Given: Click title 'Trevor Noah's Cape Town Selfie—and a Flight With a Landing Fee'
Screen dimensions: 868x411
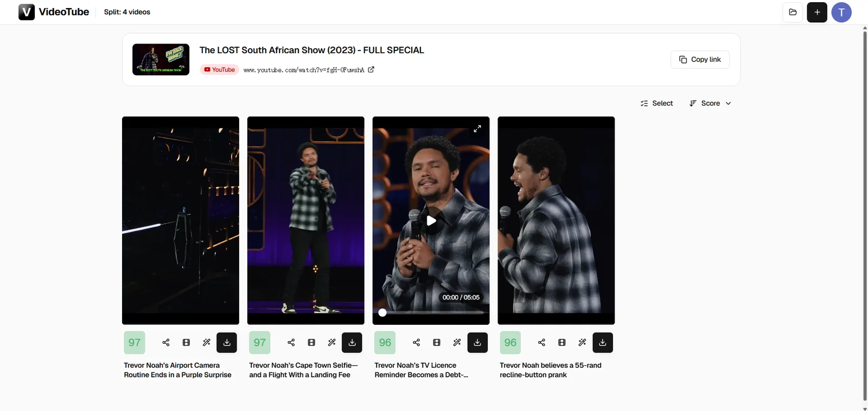Looking at the screenshot, I should [304, 370].
